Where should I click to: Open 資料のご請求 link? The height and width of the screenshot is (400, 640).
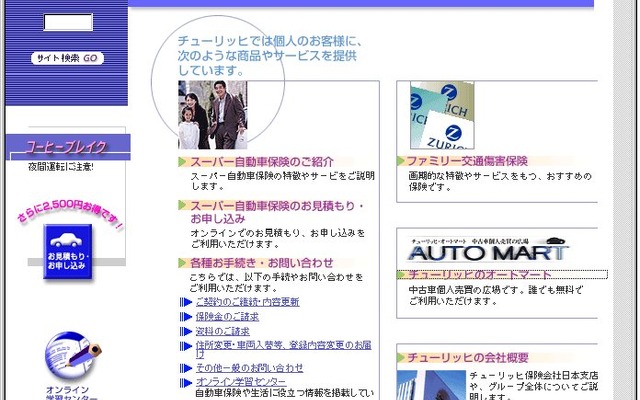coord(222,331)
